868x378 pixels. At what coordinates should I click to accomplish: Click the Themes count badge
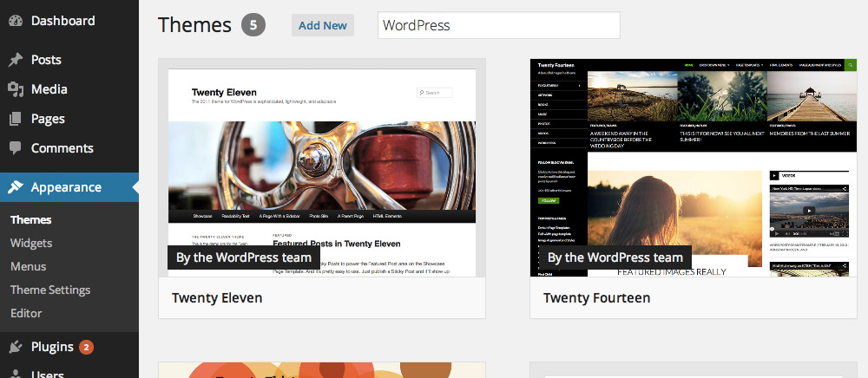coord(253,25)
